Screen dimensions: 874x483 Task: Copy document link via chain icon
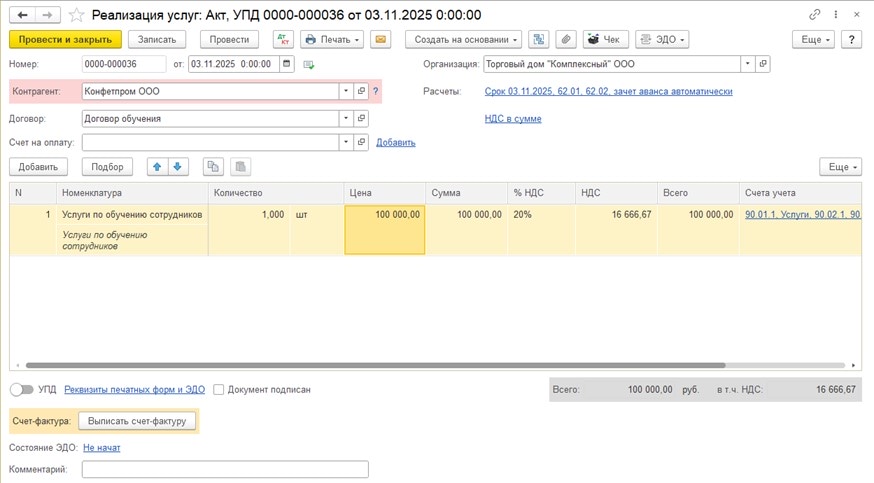tap(815, 15)
